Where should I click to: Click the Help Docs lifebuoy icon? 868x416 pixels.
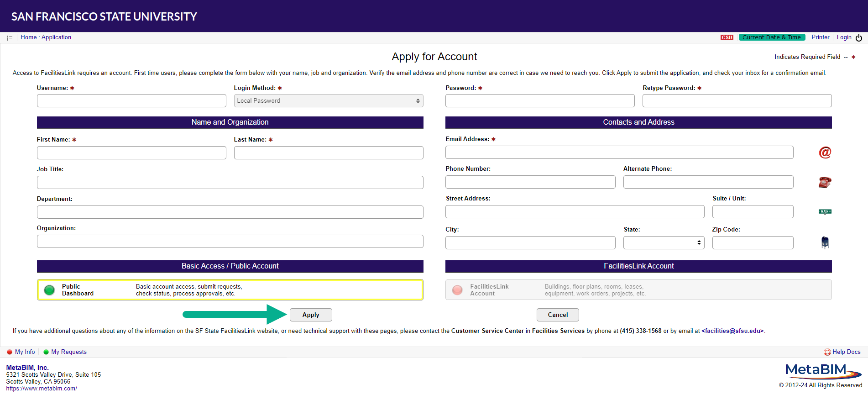(x=827, y=352)
